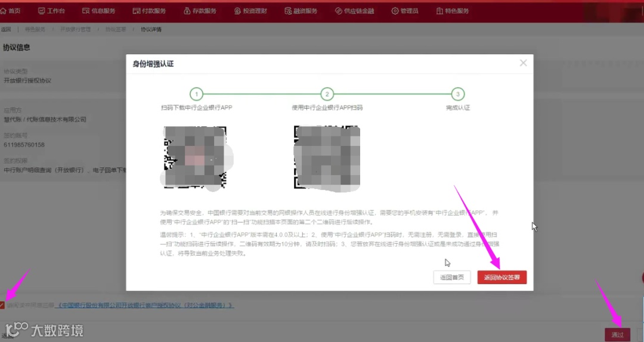Screen dimensions: 644x342
Task: Go to 开放银行管理 in the breadcrumb
Action: click(75, 29)
